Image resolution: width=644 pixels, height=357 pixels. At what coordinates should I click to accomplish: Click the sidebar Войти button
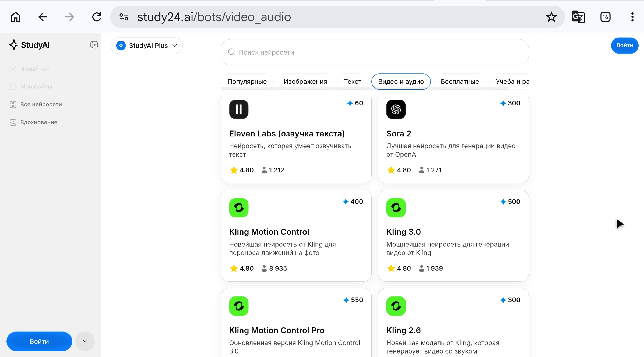[x=39, y=341]
